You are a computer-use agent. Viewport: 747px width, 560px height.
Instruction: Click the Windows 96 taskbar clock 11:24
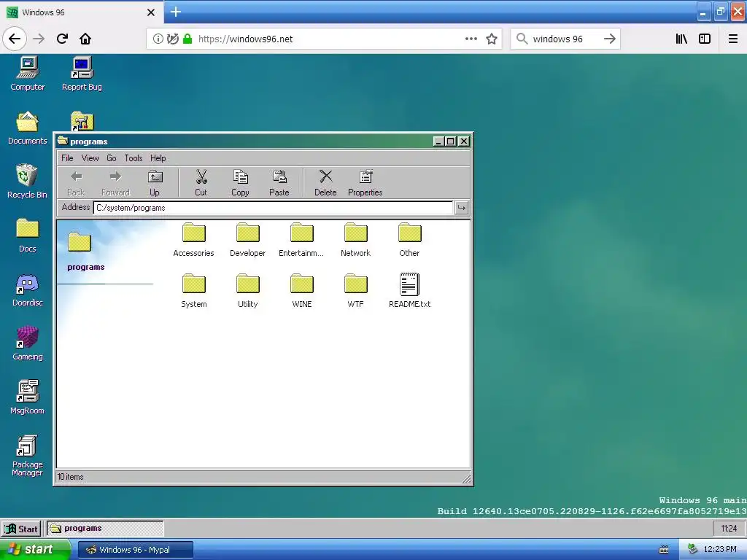click(729, 529)
